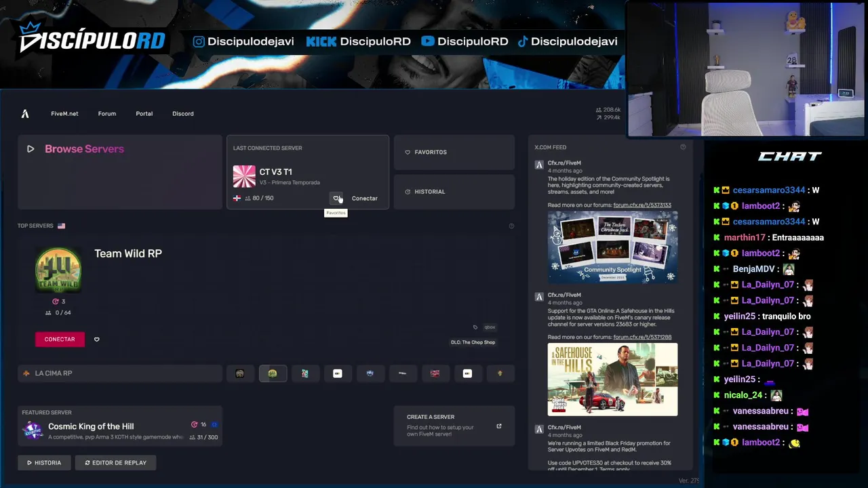Click the red CONECTAR button for Team Wild RP
868x488 pixels.
pyautogui.click(x=60, y=339)
